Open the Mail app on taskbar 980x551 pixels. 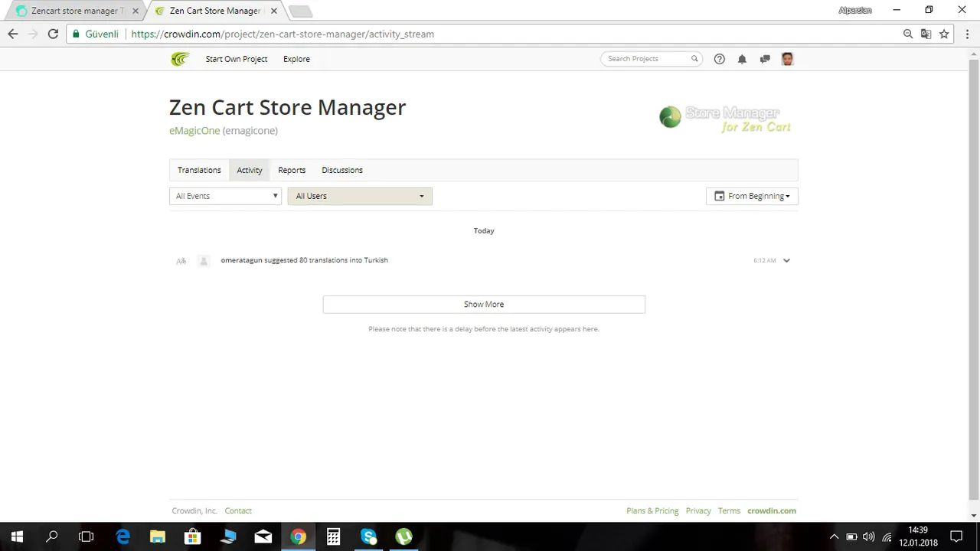(263, 536)
